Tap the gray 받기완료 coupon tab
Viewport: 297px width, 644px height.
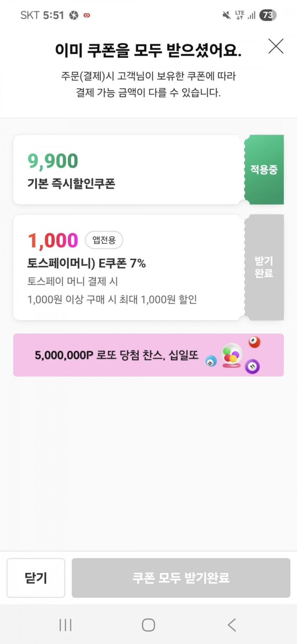pos(264,267)
